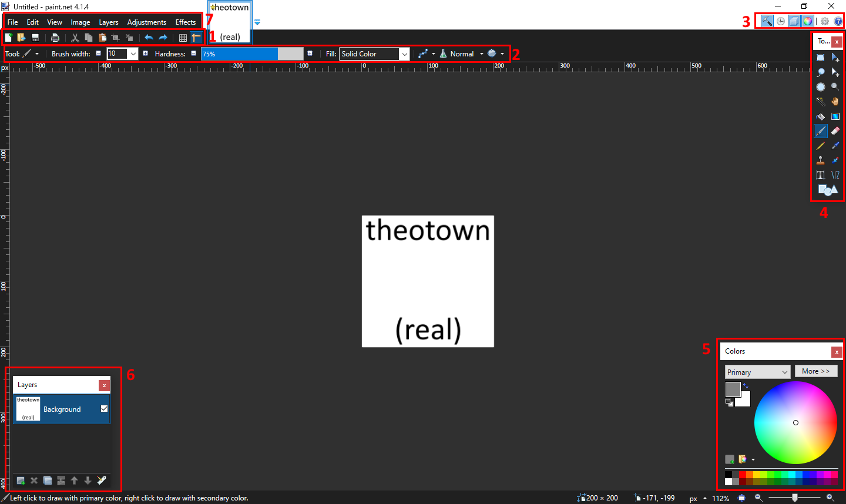
Task: Click the Paste clipboard icon
Action: pos(102,38)
